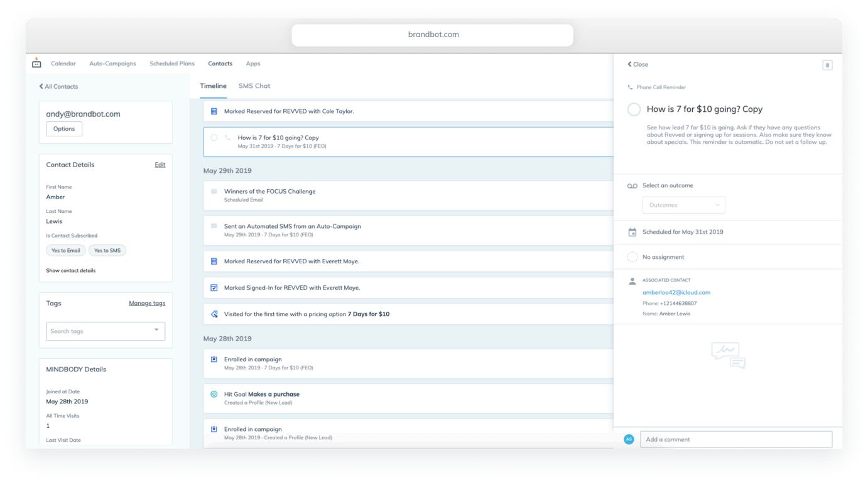
Task: Open amberloo42@icloud.com contact link
Action: coord(676,292)
